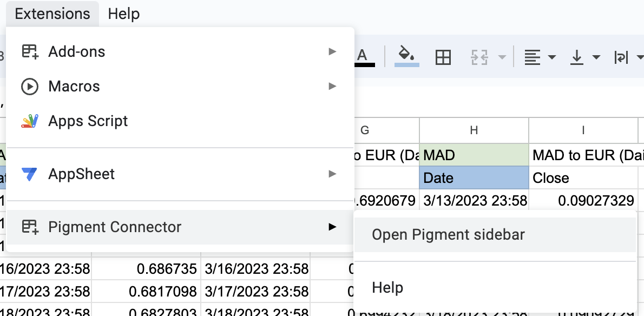
Task: Open vertical align dropdown arrow
Action: [596, 57]
